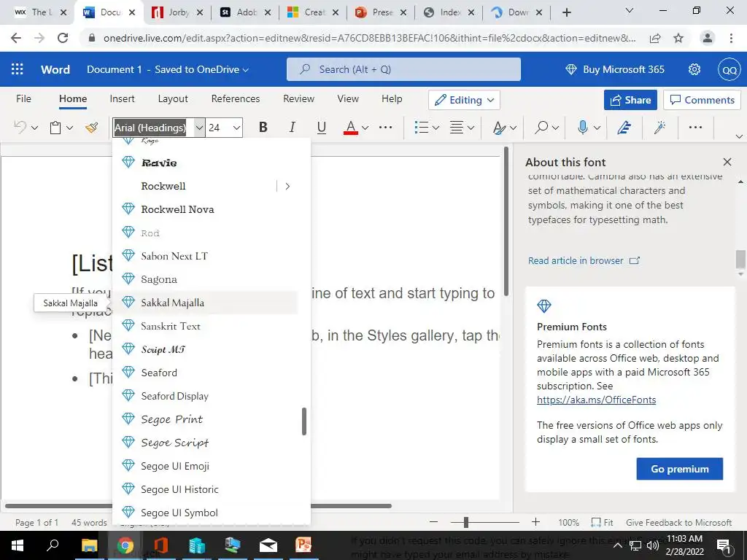The width and height of the screenshot is (747, 560).
Task: Click the zoom slider handle
Action: [466, 522]
